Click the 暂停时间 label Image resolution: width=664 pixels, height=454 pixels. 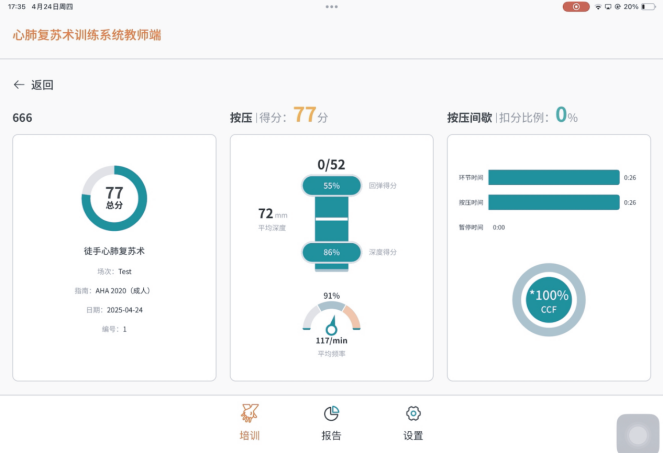pyautogui.click(x=471, y=227)
